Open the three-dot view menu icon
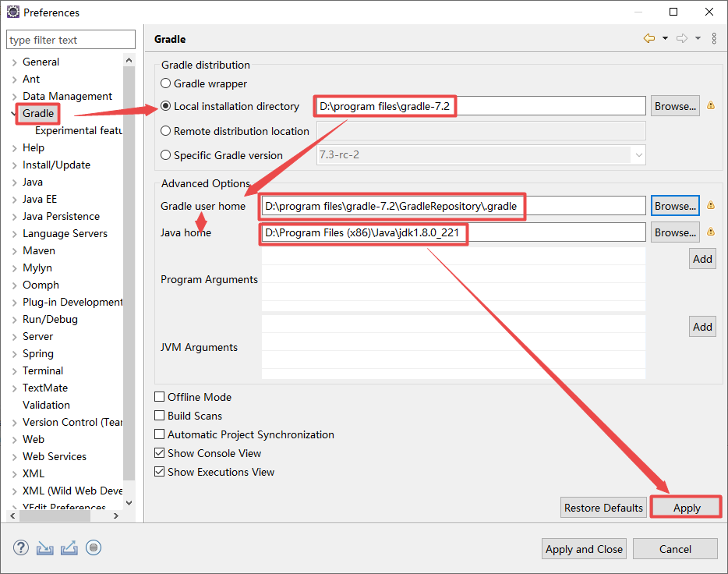 714,38
